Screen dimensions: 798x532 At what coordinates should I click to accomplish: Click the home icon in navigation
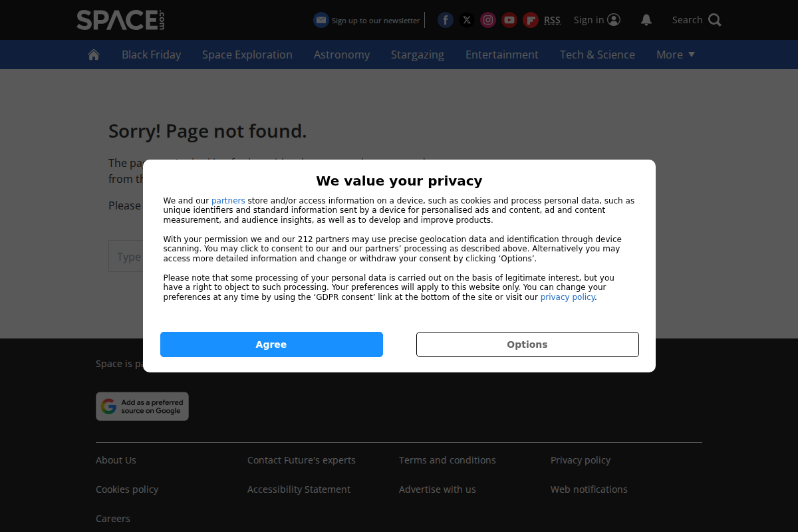click(x=93, y=54)
